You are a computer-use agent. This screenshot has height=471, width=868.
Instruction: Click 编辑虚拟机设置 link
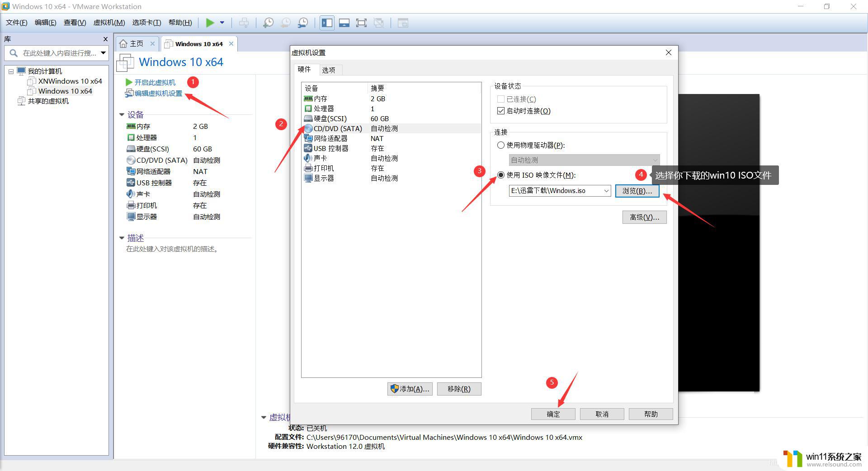point(158,93)
